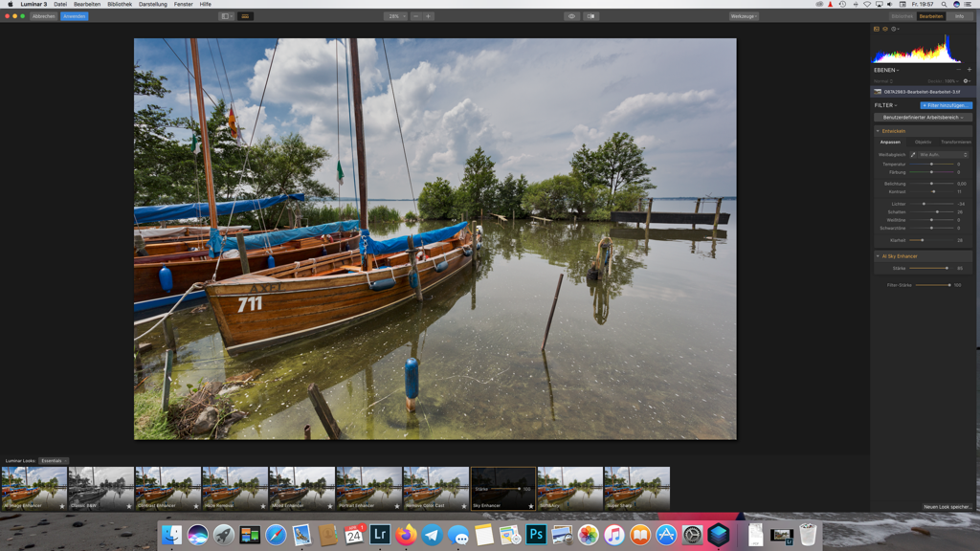Click the Anwenden button
980x551 pixels.
point(74,16)
